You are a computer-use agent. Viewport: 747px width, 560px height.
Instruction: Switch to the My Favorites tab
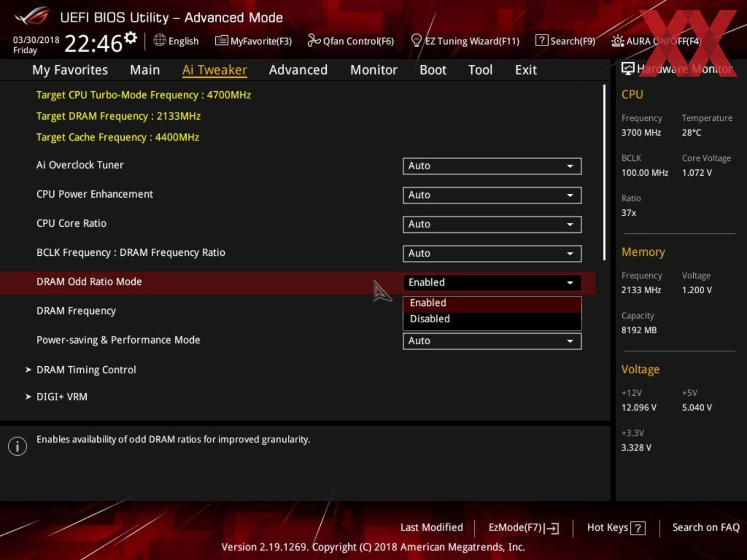70,70
